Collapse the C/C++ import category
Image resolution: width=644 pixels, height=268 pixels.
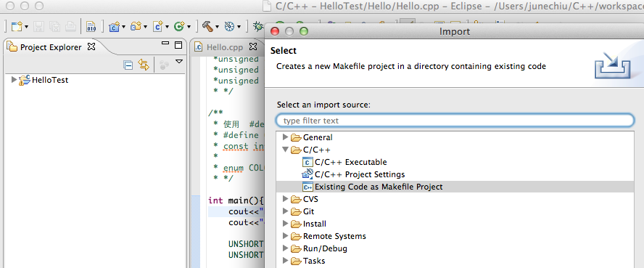click(286, 150)
